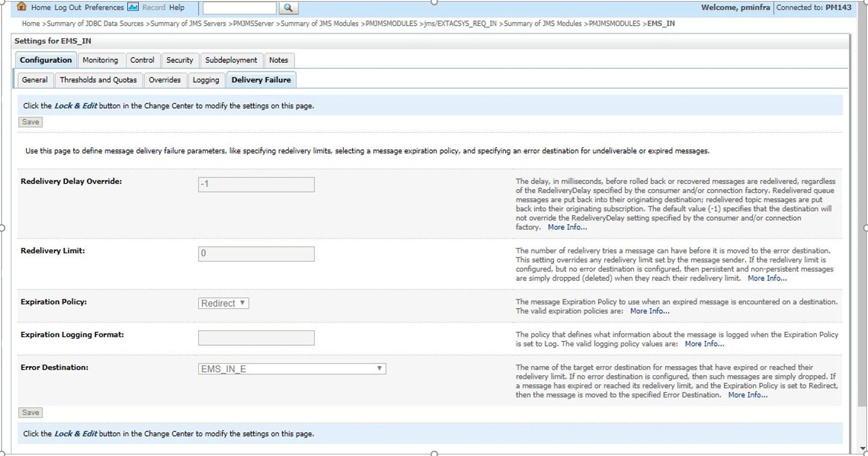The height and width of the screenshot is (456, 868).
Task: Click the magnifier search button
Action: (288, 8)
